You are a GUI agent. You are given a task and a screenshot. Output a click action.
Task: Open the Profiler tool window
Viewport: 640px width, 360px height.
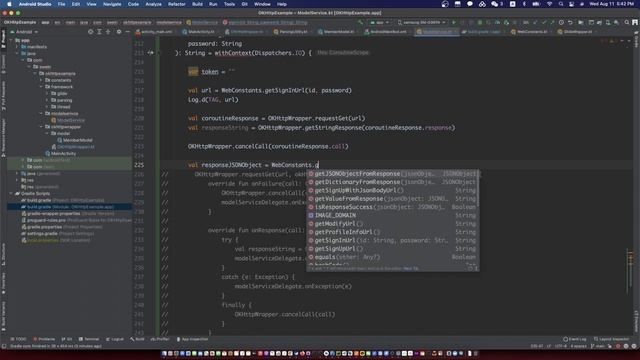point(160,339)
